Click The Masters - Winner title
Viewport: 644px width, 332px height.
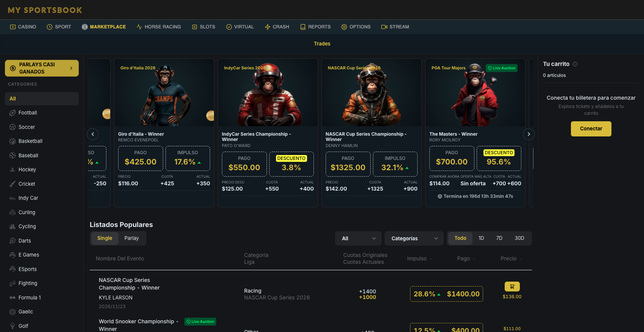453,134
